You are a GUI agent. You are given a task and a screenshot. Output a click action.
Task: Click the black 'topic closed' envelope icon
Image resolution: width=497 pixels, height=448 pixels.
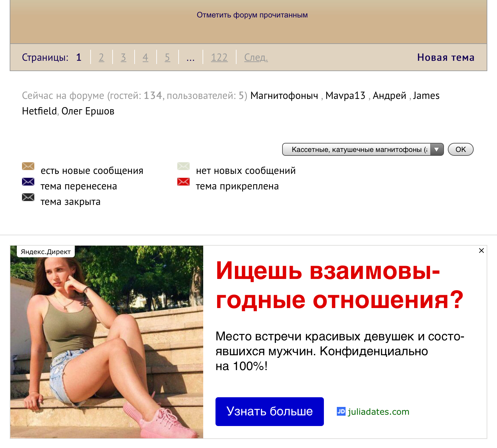tap(28, 197)
